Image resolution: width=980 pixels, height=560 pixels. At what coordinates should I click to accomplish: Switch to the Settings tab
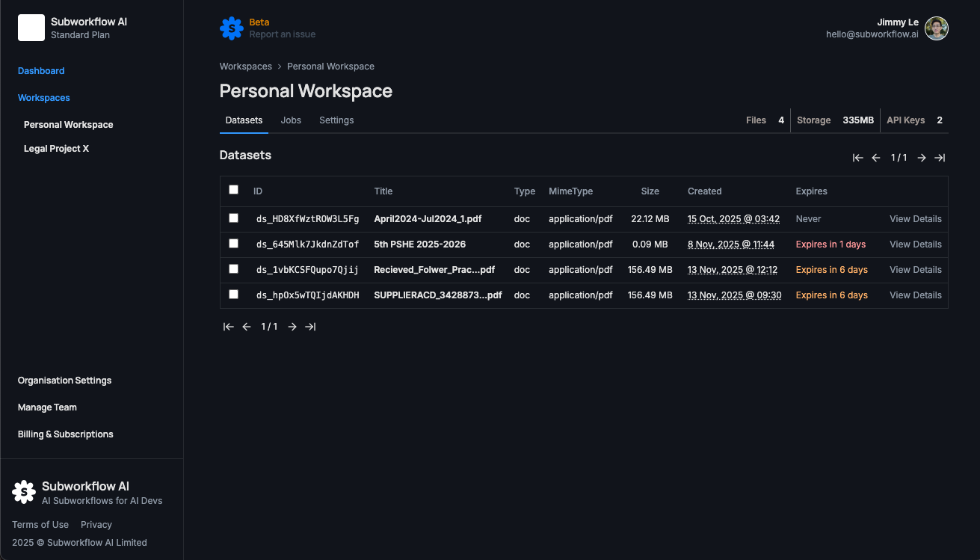[x=336, y=120]
